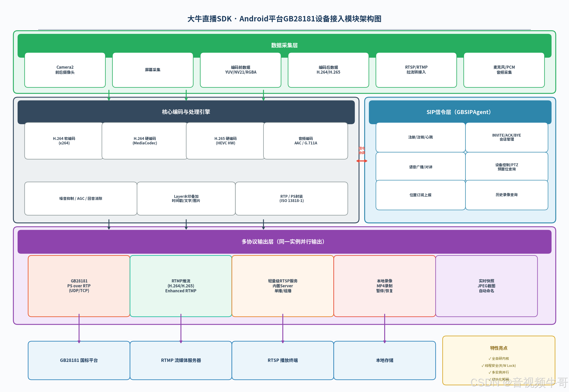Click the 音频编码 AAC / G.711A block
Screen dimensions: 569x392
click(x=305, y=141)
